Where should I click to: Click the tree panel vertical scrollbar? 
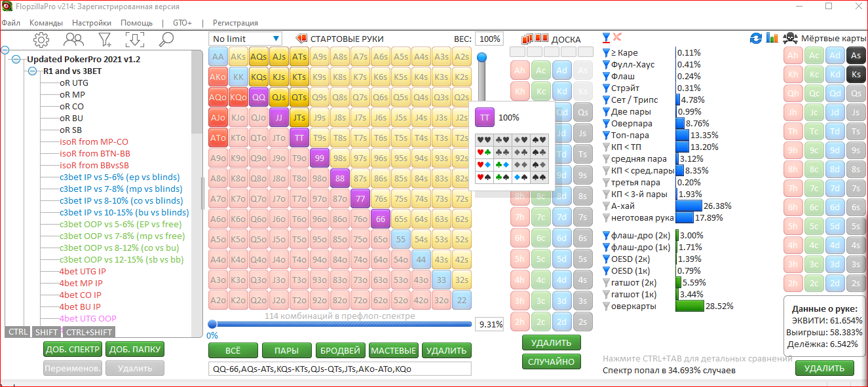click(x=197, y=92)
